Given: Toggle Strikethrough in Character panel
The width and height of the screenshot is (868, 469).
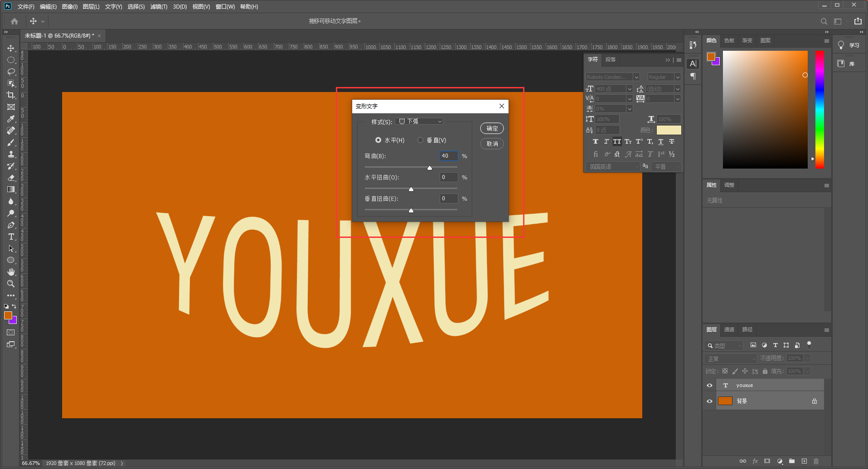Looking at the screenshot, I should click(671, 142).
